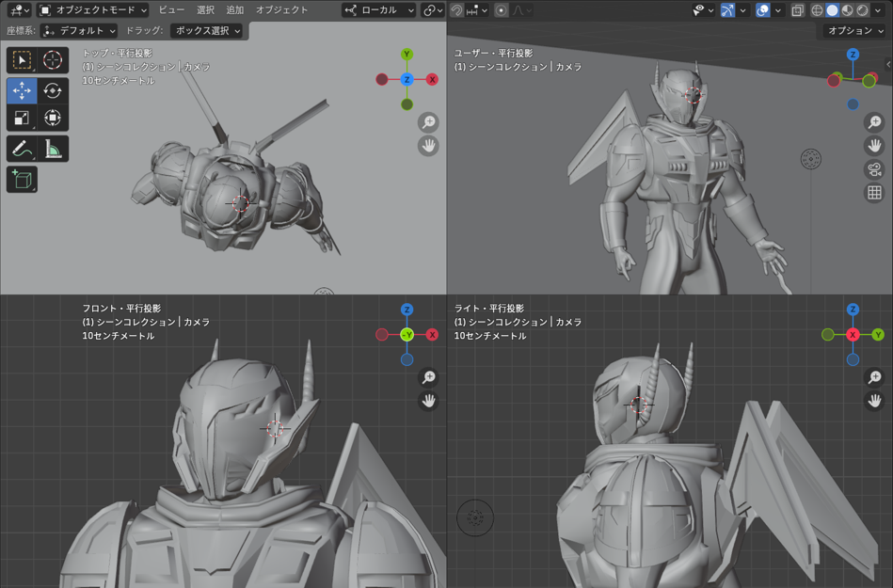This screenshot has height=588, width=893.
Task: Open the 追加 menu
Action: [x=235, y=10]
